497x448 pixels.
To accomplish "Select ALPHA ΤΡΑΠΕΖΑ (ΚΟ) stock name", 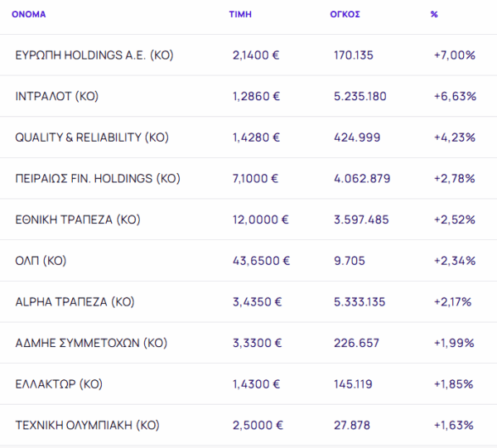I will coord(74,301).
